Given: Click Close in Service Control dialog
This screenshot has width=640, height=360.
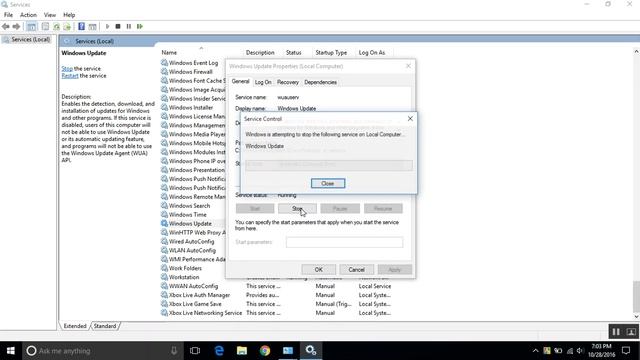Looking at the screenshot, I should 328,183.
